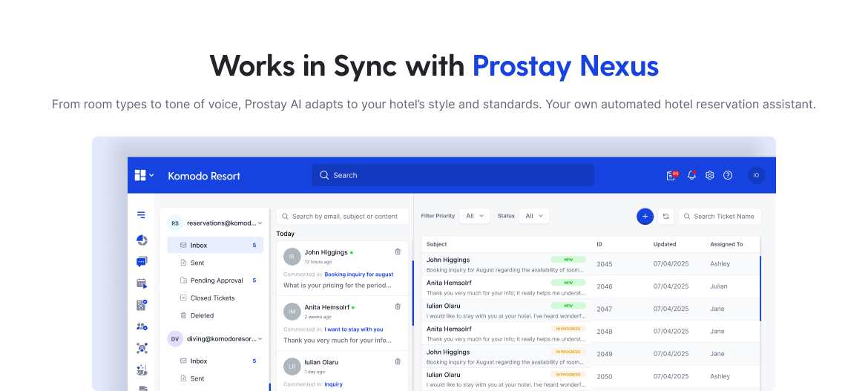Open ticket 2049 row

click(x=591, y=354)
